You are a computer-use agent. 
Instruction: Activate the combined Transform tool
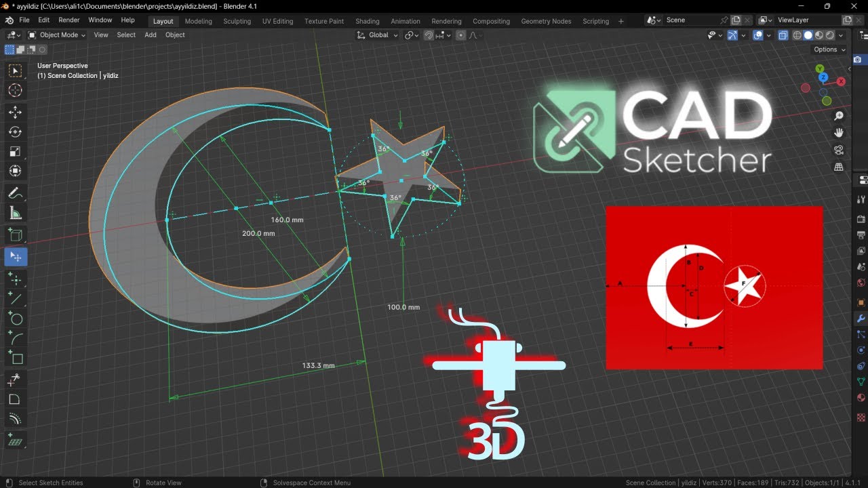tap(15, 171)
